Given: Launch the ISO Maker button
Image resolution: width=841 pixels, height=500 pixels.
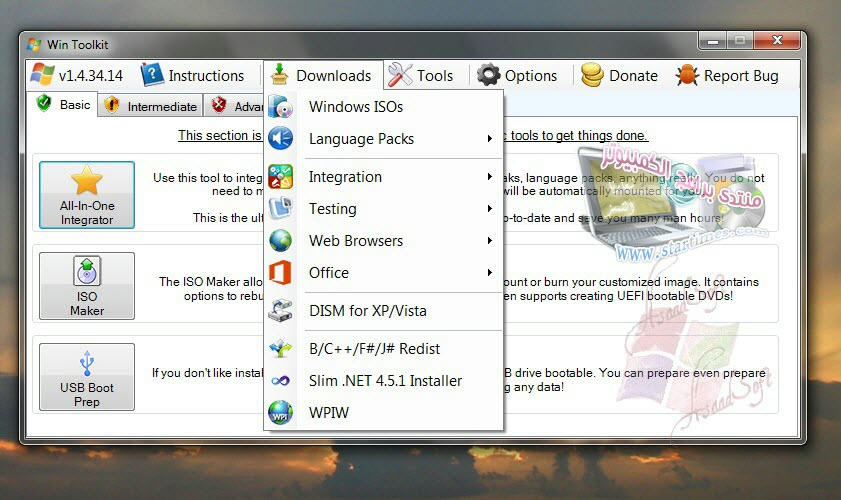Looking at the screenshot, I should (87, 286).
